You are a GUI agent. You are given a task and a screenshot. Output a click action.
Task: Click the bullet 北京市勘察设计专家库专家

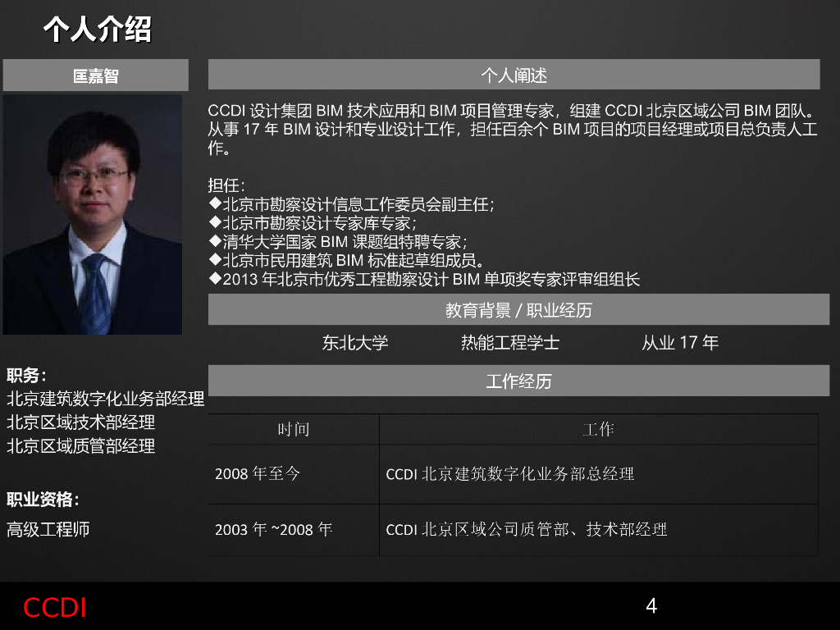click(x=313, y=223)
